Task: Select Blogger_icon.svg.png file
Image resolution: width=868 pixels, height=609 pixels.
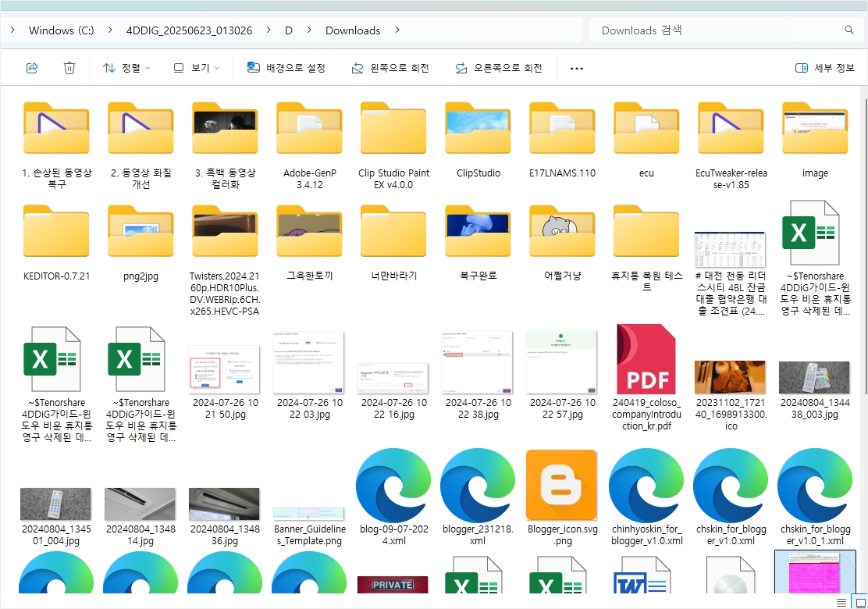Action: pos(563,497)
